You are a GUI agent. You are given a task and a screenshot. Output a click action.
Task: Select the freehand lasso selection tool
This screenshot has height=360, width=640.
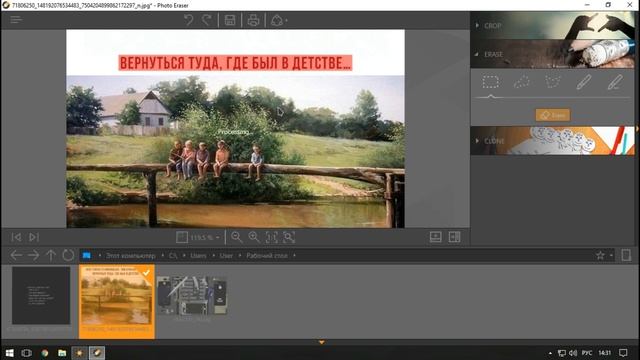click(522, 82)
